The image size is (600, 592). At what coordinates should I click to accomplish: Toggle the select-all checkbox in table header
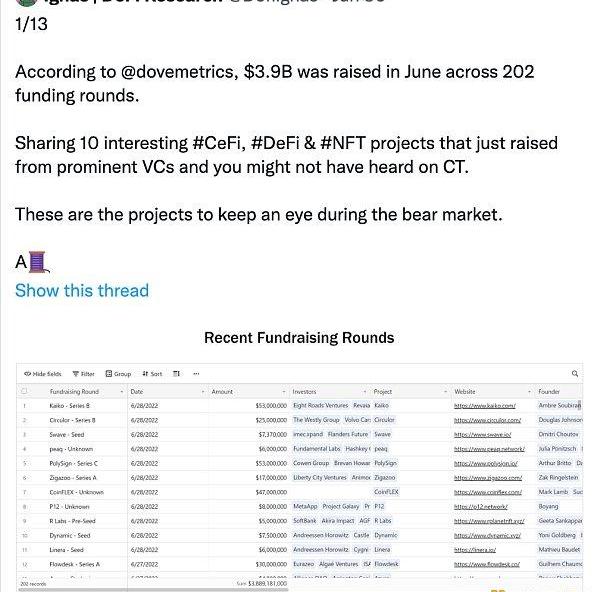point(24,391)
